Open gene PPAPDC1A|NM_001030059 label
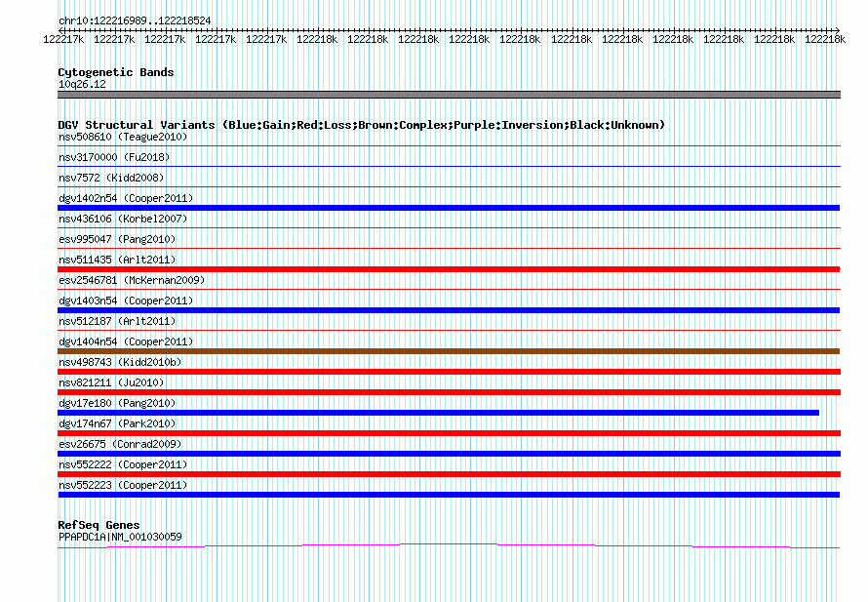This screenshot has height=602, width=868. click(120, 537)
